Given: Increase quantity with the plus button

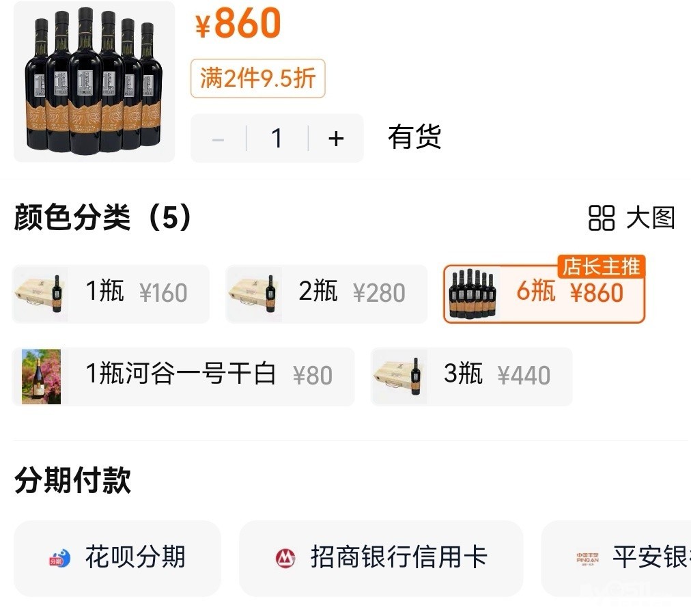Looking at the screenshot, I should [x=336, y=139].
